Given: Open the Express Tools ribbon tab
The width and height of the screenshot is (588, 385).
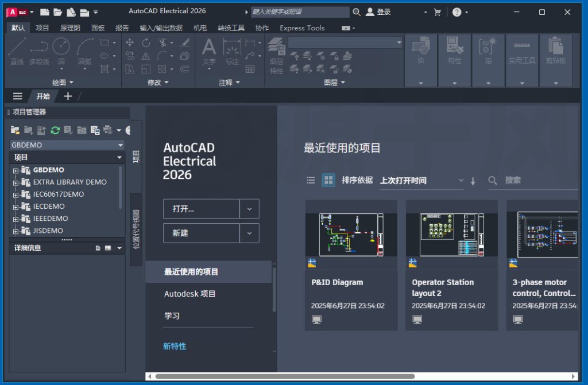Looking at the screenshot, I should click(x=302, y=28).
